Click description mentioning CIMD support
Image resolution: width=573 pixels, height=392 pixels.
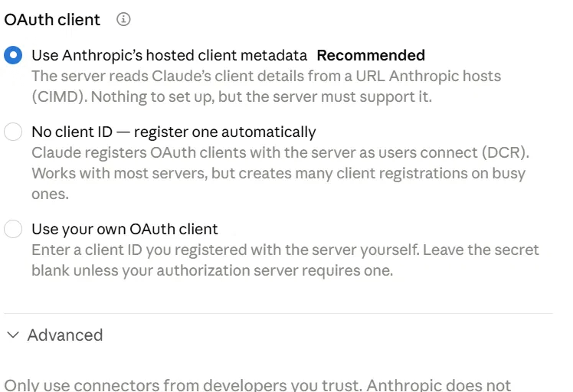266,87
